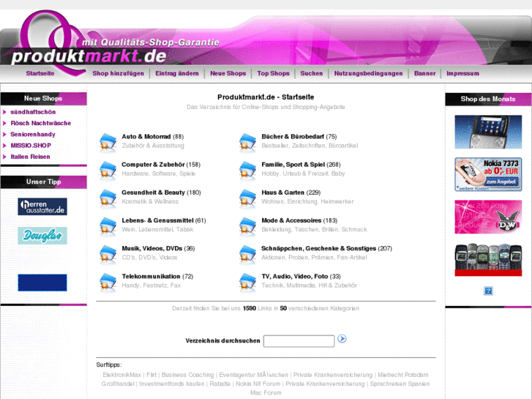Click the folder icon beside Familie, Sport & Spiel
The image size is (532, 399).
(247, 171)
